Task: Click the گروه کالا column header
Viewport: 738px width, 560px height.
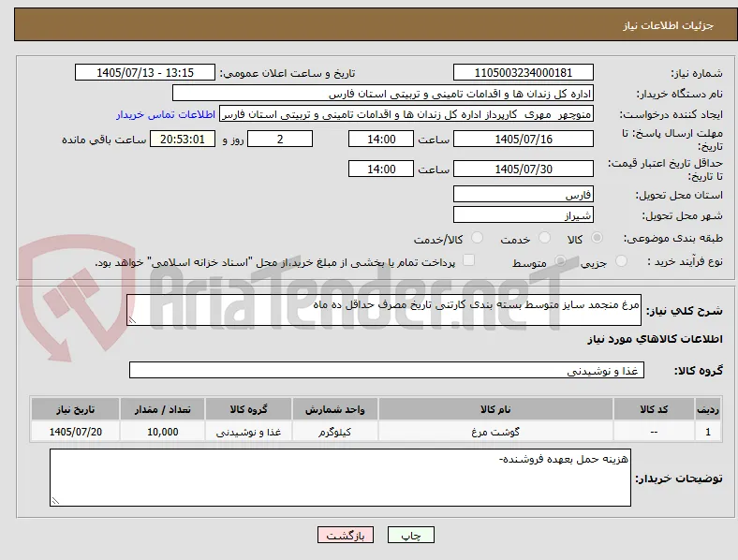Action: coord(248,409)
